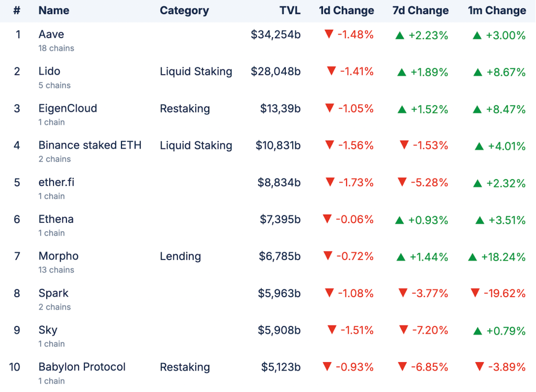Open the Aave protocol link
Viewport: 536px width, 392px height.
[x=51, y=35]
